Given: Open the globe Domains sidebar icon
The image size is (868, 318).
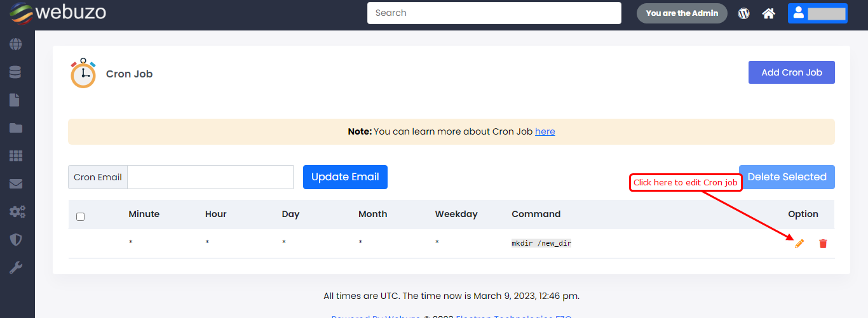Looking at the screenshot, I should (16, 44).
